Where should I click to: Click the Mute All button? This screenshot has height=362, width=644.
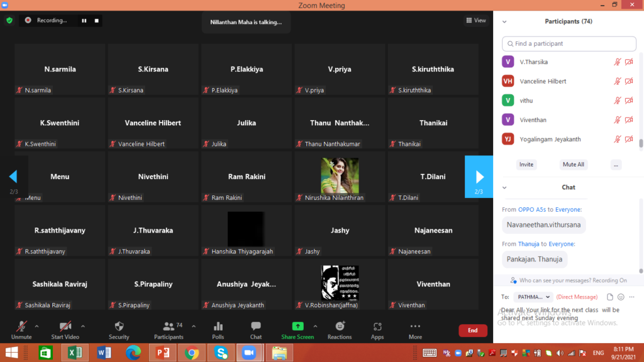pos(574,164)
